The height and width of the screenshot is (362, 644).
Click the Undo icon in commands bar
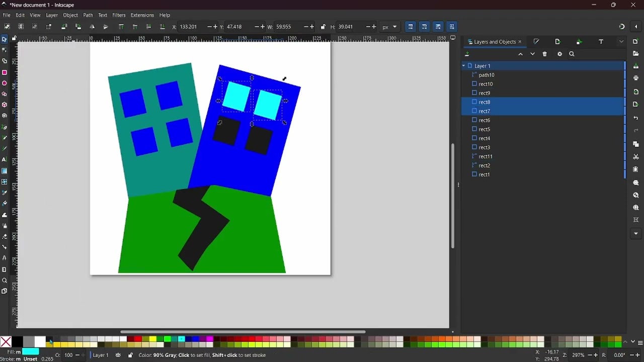[636, 118]
